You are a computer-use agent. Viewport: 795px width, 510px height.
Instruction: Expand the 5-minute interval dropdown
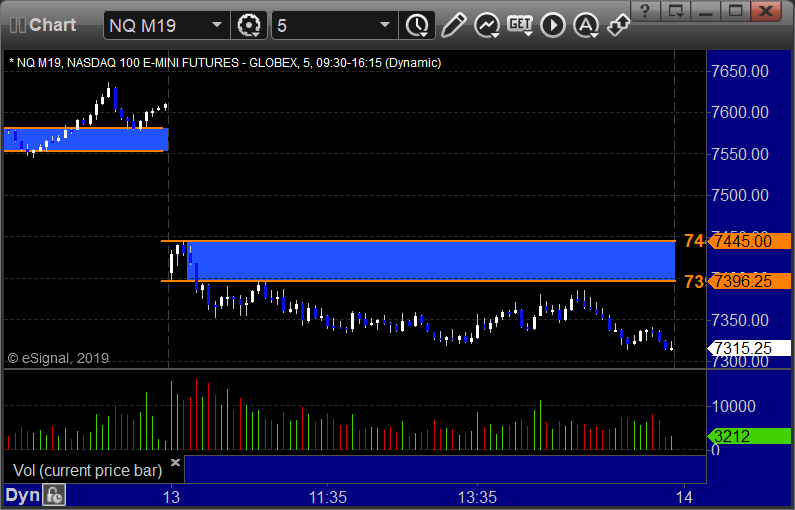(x=384, y=25)
